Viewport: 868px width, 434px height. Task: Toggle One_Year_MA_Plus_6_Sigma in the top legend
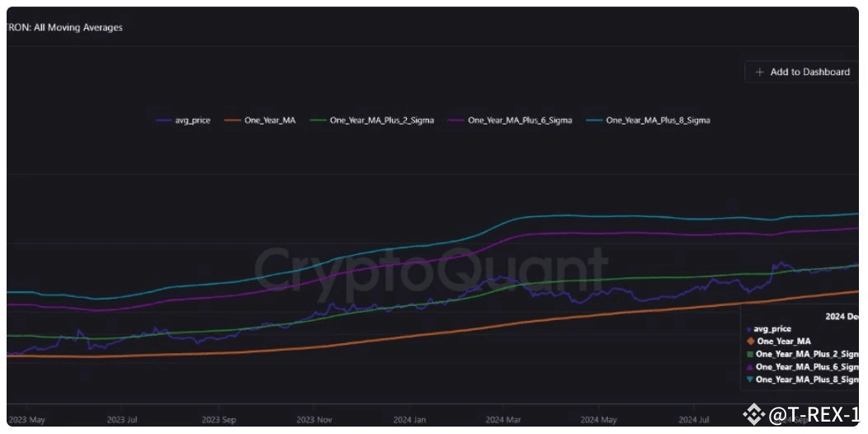[519, 120]
